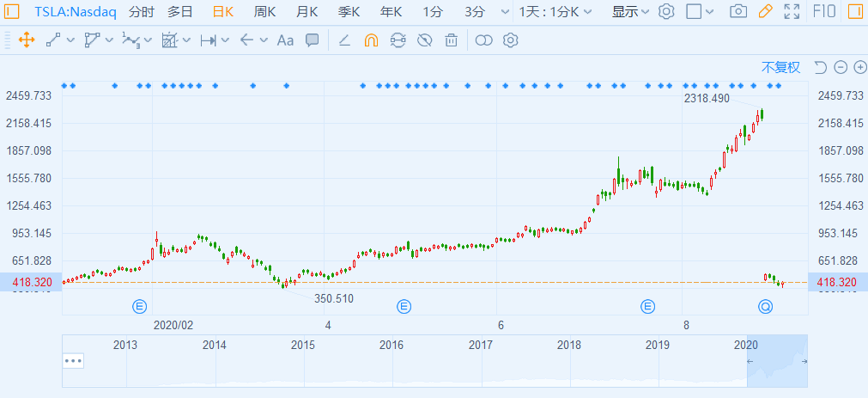The width and height of the screenshot is (868, 398).
Task: Take a chart screenshot with camera icon
Action: pyautogui.click(x=737, y=11)
